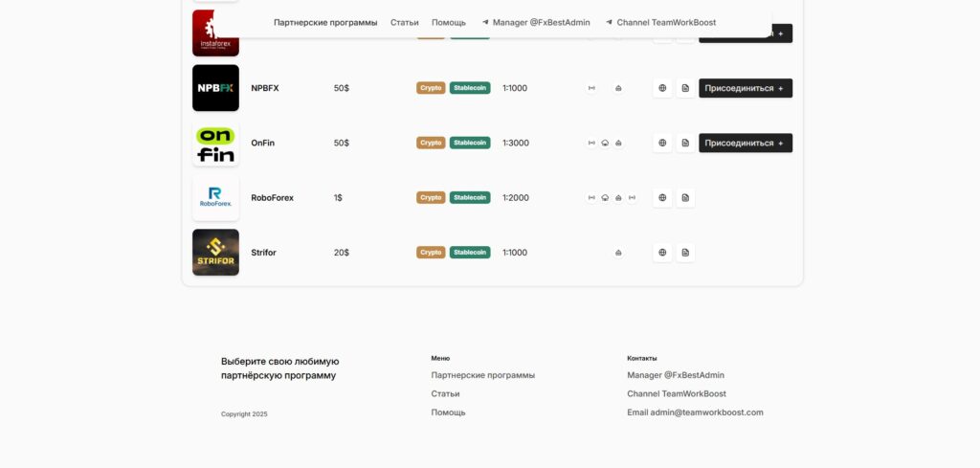Click the cloud icon in OnFin row
Image resolution: width=980 pixels, height=468 pixels.
coord(605,144)
